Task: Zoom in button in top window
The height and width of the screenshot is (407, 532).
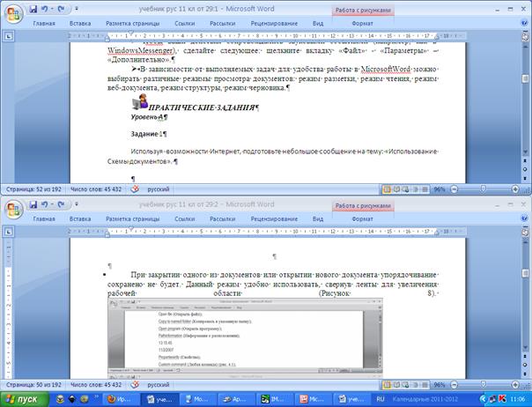Action: [x=515, y=189]
